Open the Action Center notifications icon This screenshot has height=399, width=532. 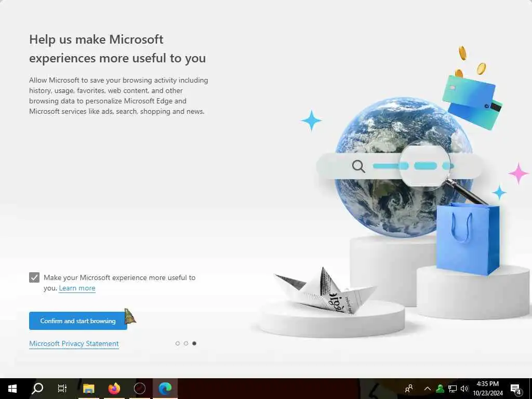pyautogui.click(x=516, y=389)
